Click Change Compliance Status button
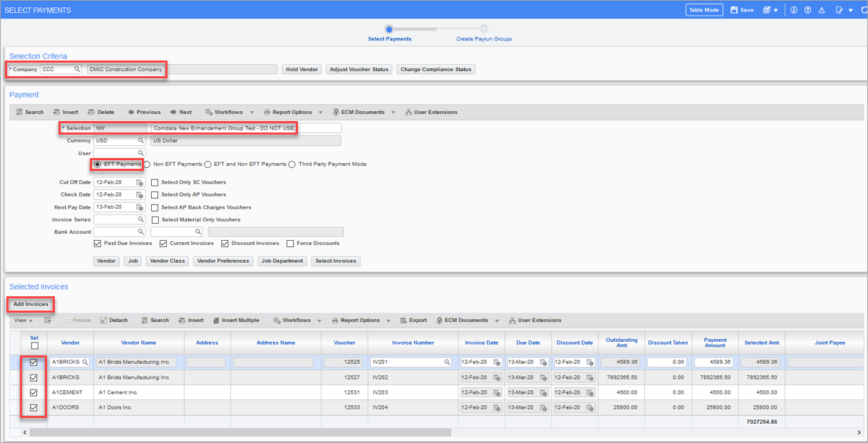The width and height of the screenshot is (868, 443). tap(436, 69)
